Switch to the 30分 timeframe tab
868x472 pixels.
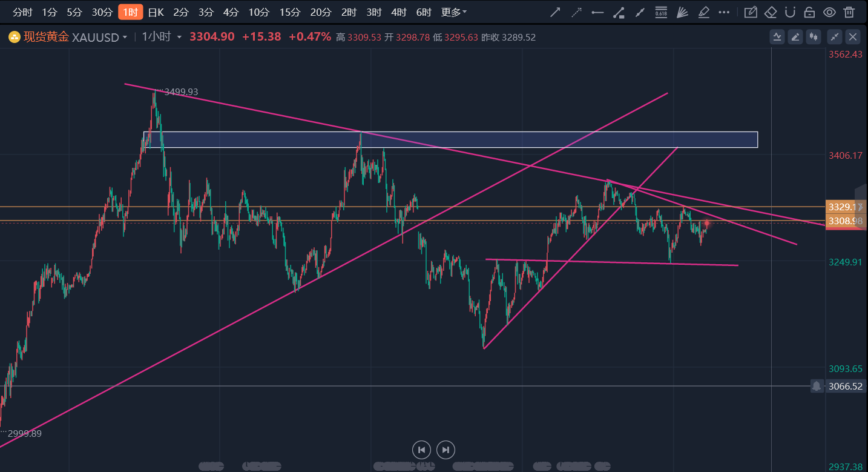[102, 12]
